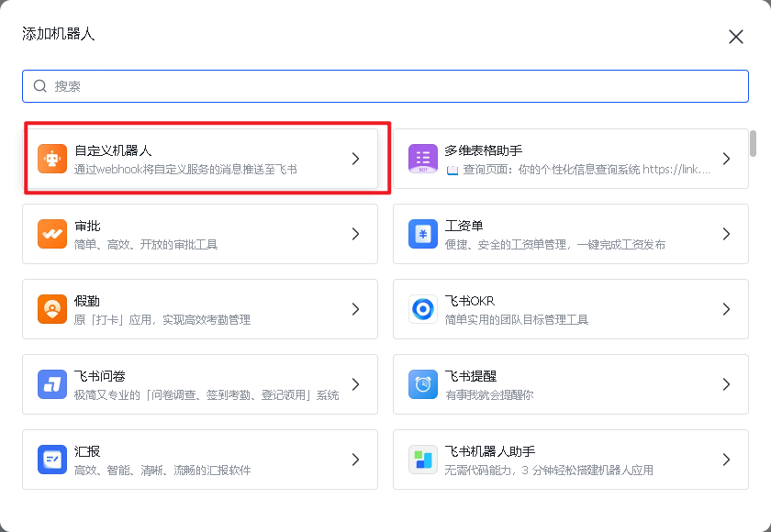The height and width of the screenshot is (532, 771).
Task: Select the 飞书OKR title text
Action: [x=470, y=301]
